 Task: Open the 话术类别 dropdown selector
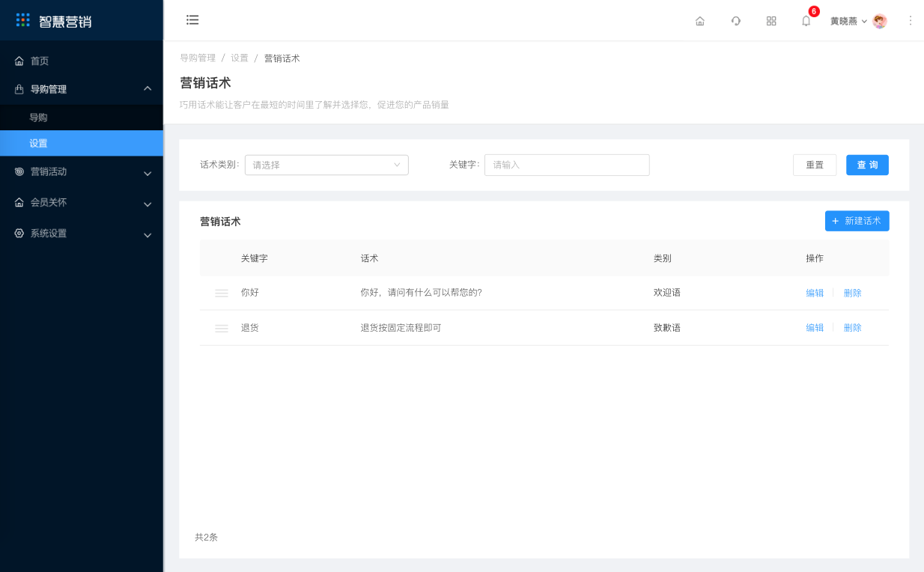click(326, 165)
